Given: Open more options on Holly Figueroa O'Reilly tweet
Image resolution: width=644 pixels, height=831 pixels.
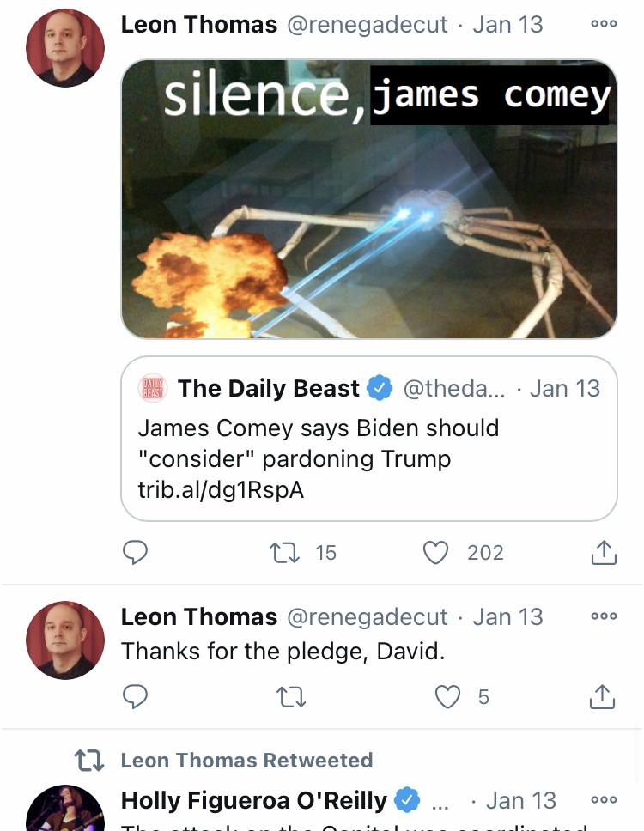Looking at the screenshot, I should pos(604,800).
